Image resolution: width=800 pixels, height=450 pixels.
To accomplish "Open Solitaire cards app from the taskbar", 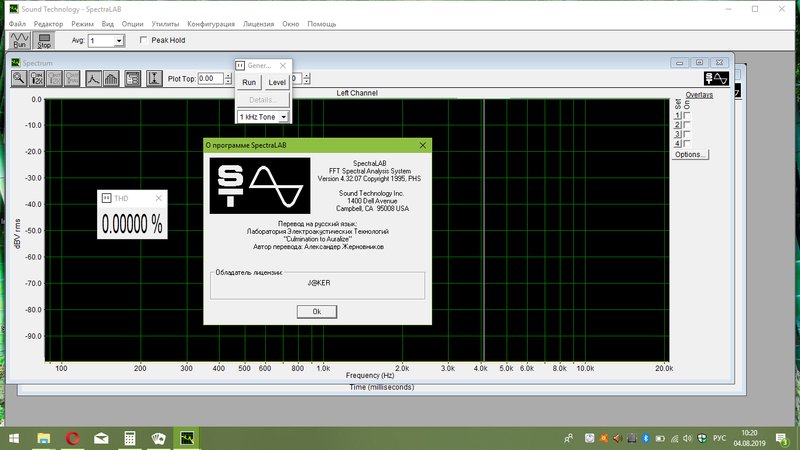I will [x=158, y=438].
